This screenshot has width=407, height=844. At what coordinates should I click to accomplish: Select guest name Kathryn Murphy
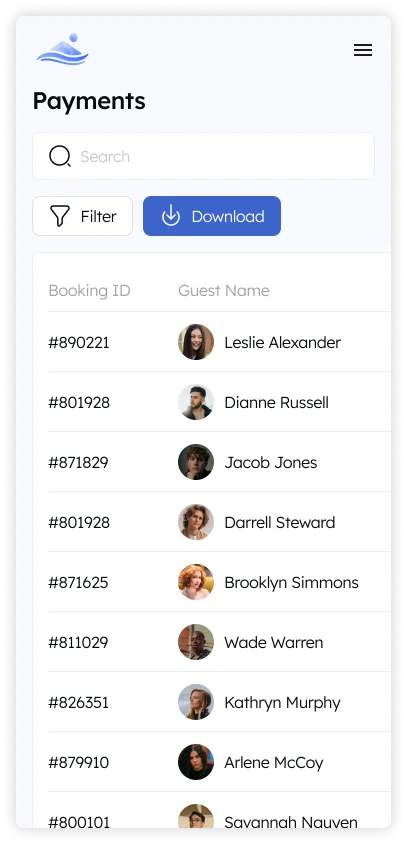coord(283,703)
